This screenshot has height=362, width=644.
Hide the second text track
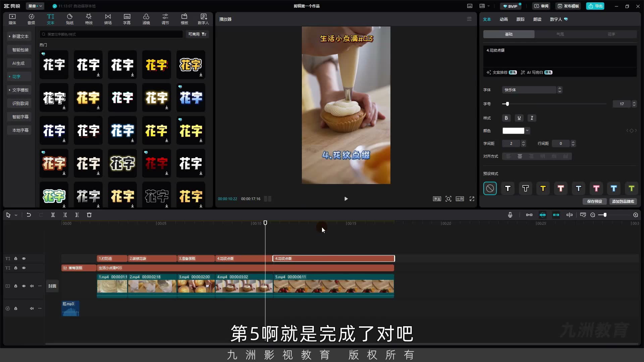point(24,268)
